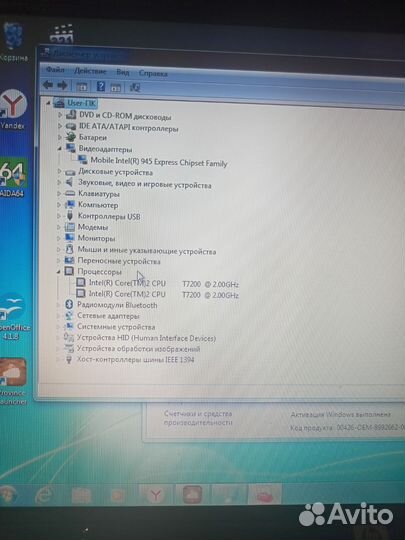The image size is (405, 540).
Task: Click the Модемы device icon
Action: [x=70, y=227]
